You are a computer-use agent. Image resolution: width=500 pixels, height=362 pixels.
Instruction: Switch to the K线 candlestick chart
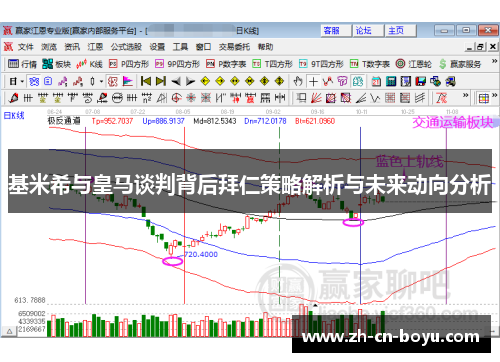coord(89,64)
